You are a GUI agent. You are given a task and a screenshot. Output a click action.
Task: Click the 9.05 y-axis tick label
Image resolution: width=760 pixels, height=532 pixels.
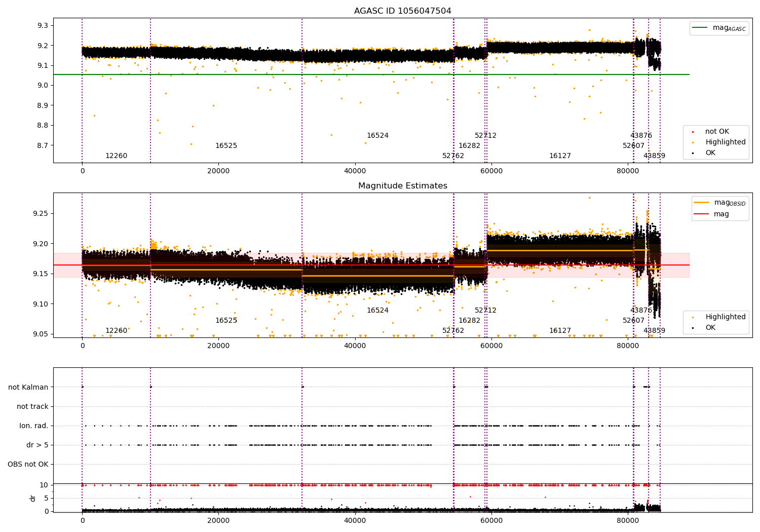(x=41, y=334)
